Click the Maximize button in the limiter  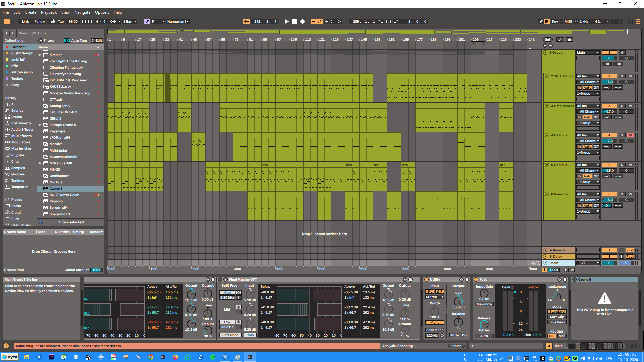pyautogui.click(x=484, y=304)
